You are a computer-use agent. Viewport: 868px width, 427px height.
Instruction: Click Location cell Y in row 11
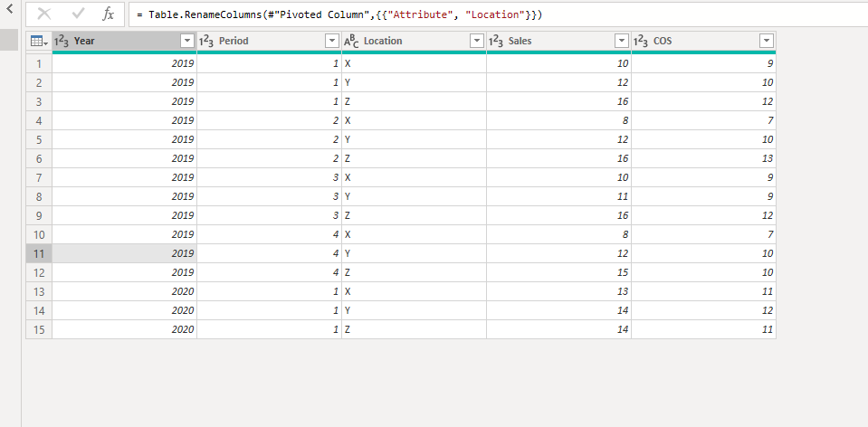(x=414, y=253)
